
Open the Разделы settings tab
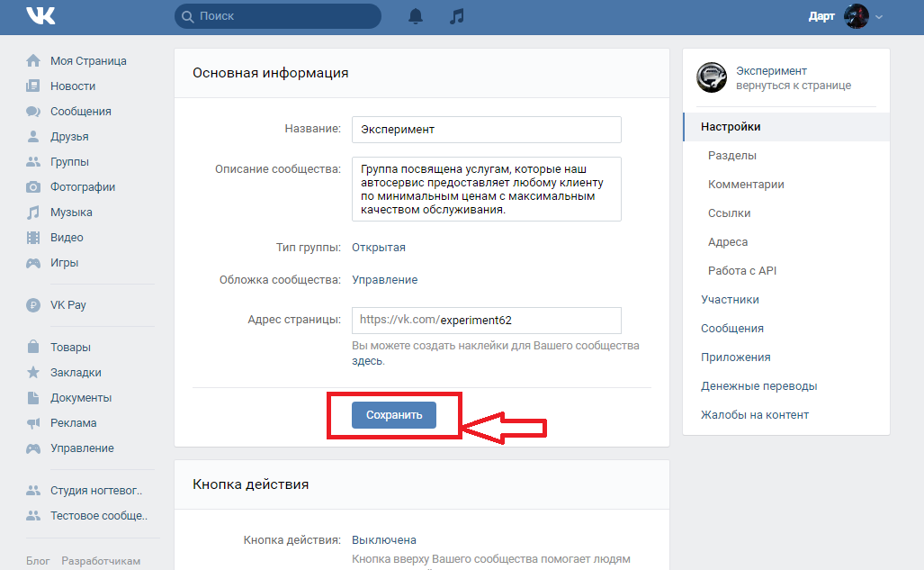coord(731,156)
